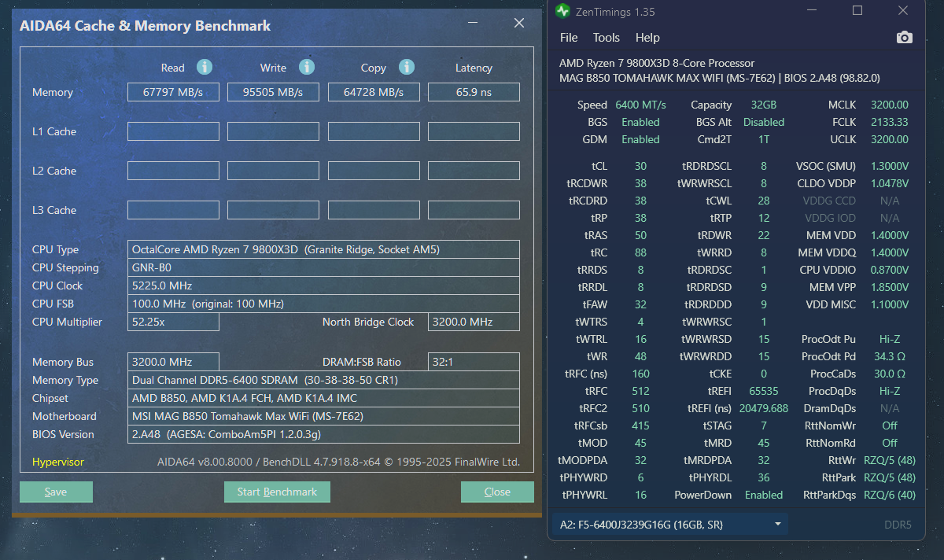Click the empty L1 Cache Read field

(173, 131)
